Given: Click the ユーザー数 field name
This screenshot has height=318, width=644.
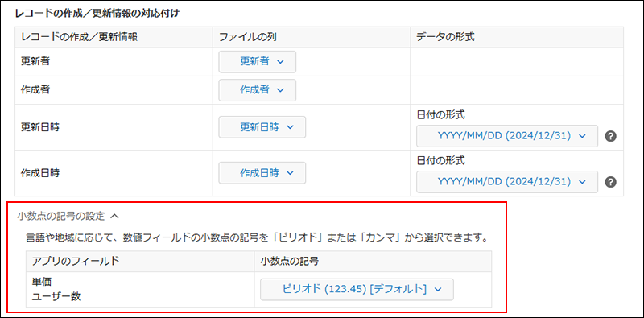Looking at the screenshot, I should [56, 296].
